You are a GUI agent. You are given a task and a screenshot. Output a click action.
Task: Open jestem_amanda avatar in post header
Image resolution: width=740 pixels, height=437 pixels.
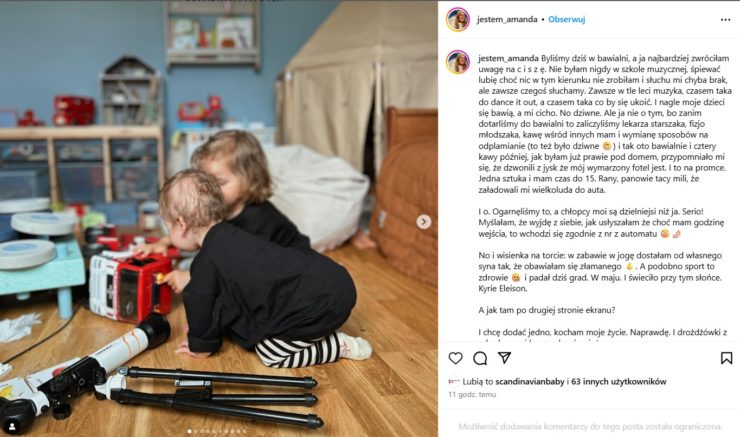point(458,19)
